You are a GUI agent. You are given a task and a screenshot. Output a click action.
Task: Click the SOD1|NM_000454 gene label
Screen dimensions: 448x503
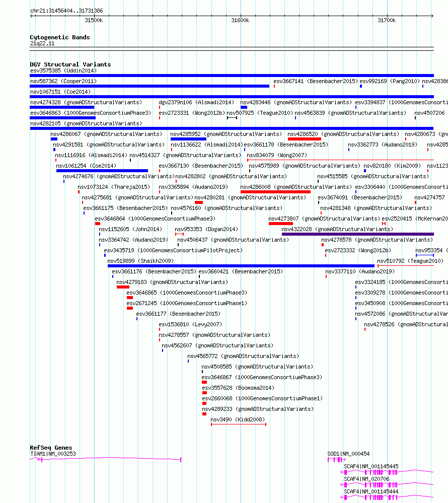[x=348, y=454]
